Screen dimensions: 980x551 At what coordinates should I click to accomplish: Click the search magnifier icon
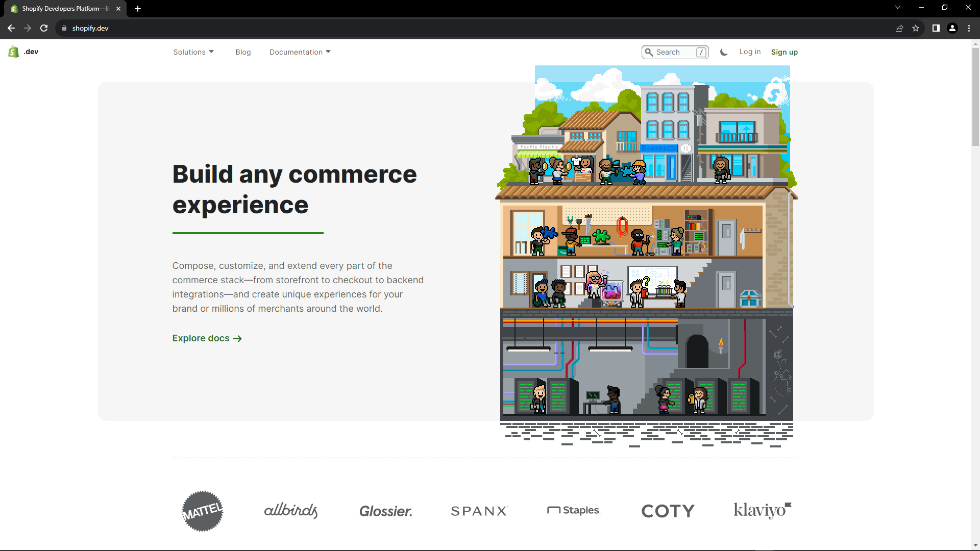click(649, 52)
